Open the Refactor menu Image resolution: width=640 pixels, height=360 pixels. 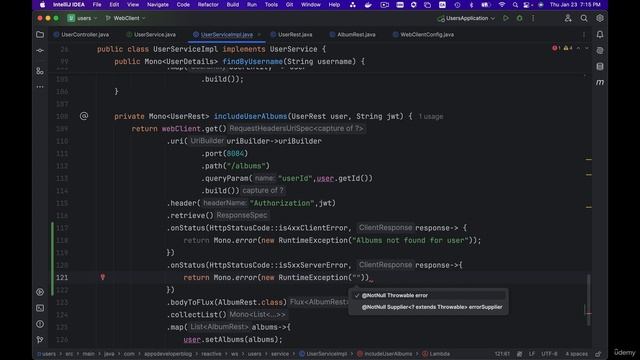click(x=208, y=5)
